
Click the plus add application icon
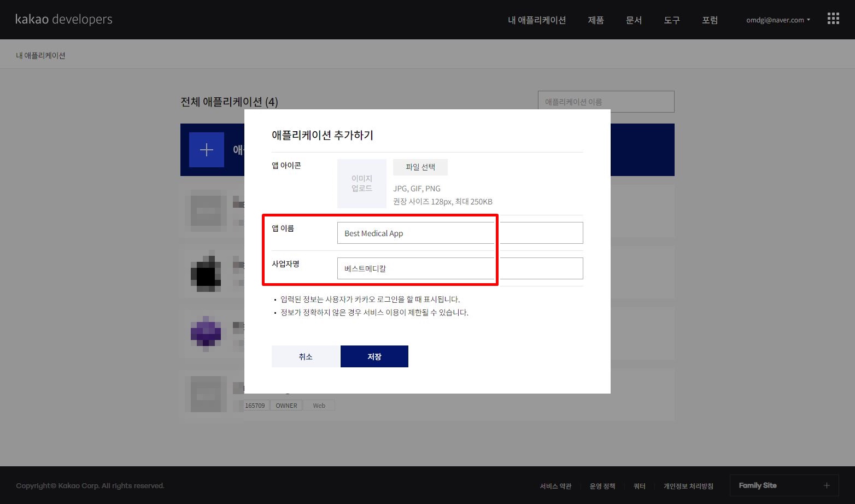207,150
